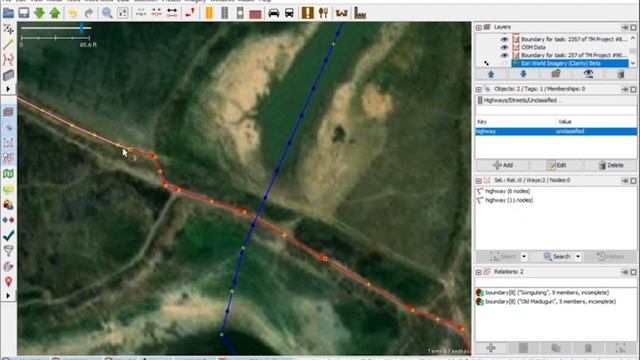
Task: Click the Search button in Selection panel
Action: tap(557, 257)
